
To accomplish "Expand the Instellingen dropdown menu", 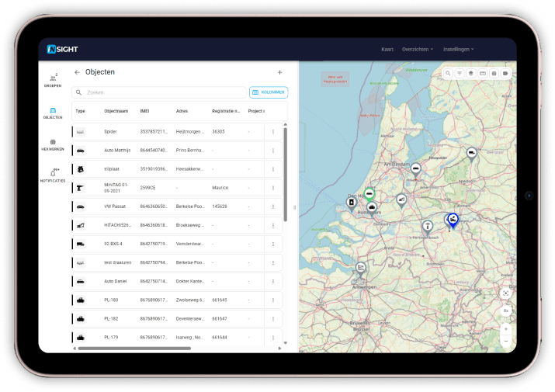I will pyautogui.click(x=458, y=49).
